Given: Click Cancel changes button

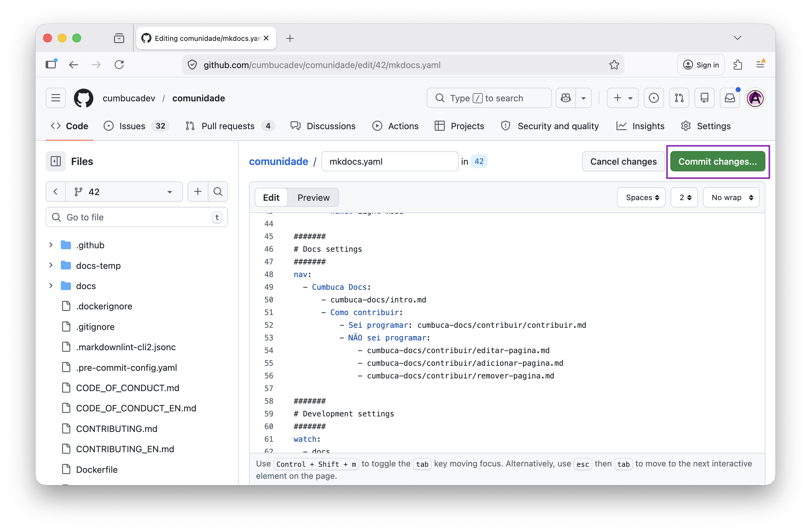Looking at the screenshot, I should 623,161.
